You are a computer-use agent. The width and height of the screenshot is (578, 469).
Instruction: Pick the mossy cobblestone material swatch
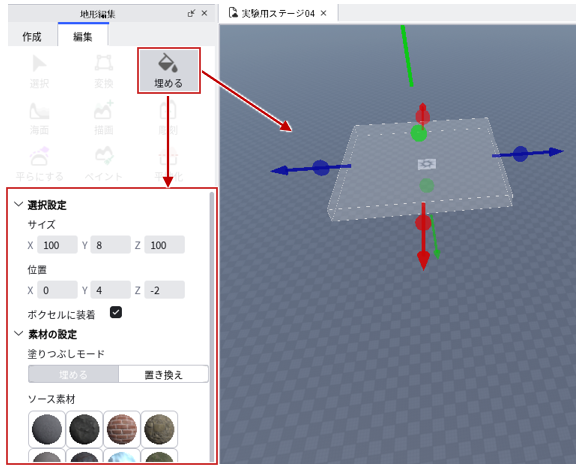coord(159,430)
